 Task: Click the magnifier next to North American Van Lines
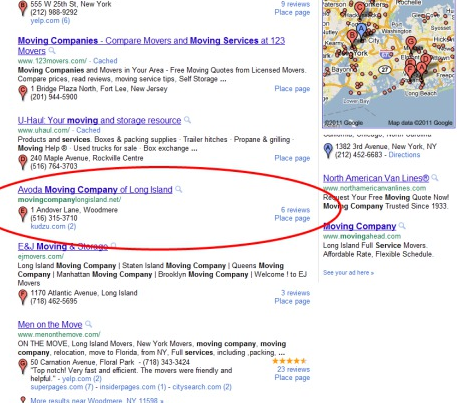(x=435, y=178)
